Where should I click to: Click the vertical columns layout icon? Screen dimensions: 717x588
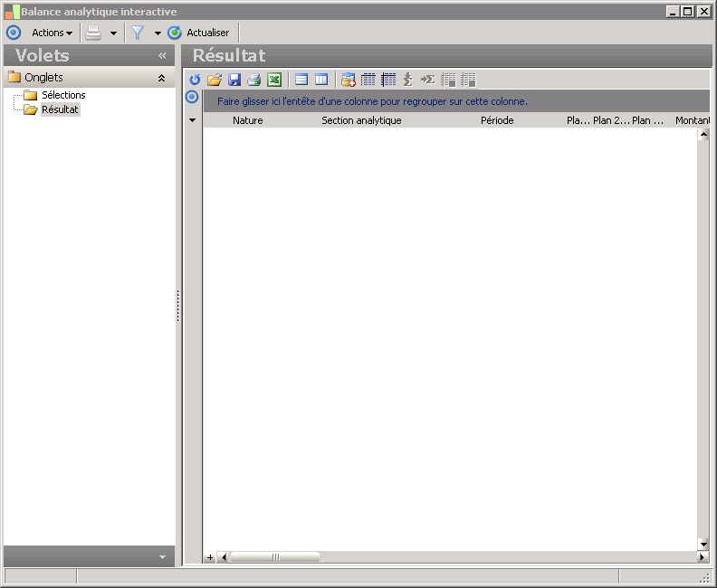tap(321, 80)
